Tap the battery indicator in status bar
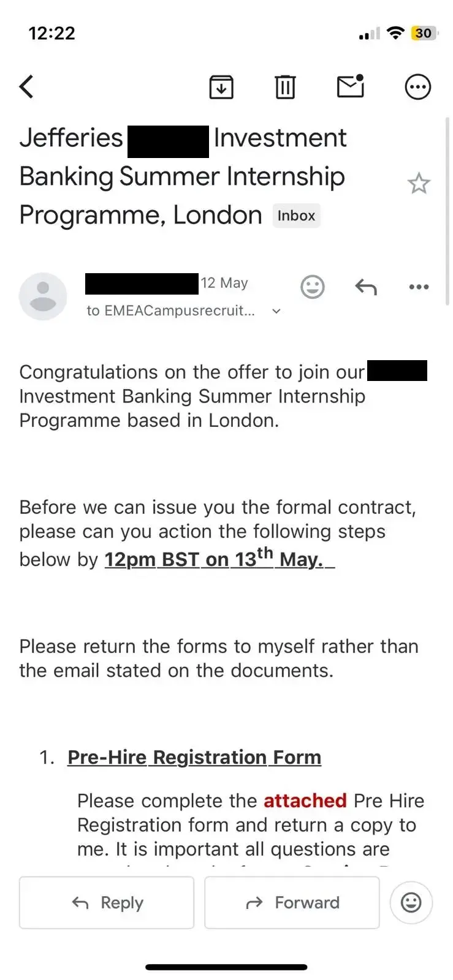Screen dimensions: 453x980 pyautogui.click(x=424, y=33)
